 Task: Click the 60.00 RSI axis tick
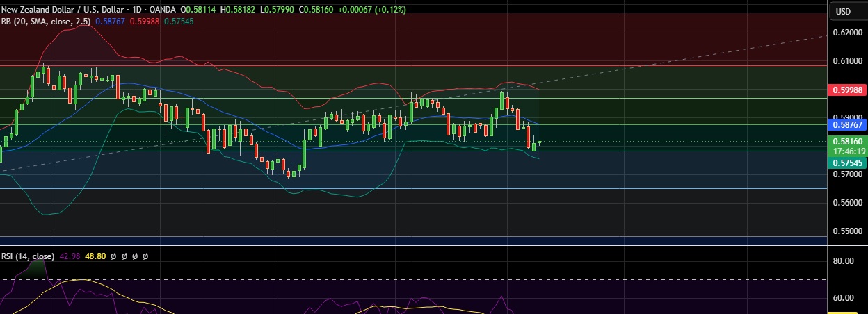pos(845,298)
